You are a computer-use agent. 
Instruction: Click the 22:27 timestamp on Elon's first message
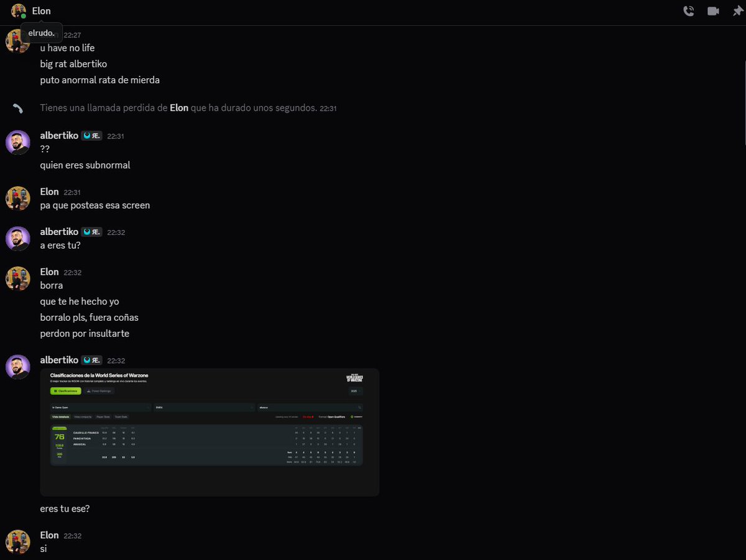click(72, 35)
